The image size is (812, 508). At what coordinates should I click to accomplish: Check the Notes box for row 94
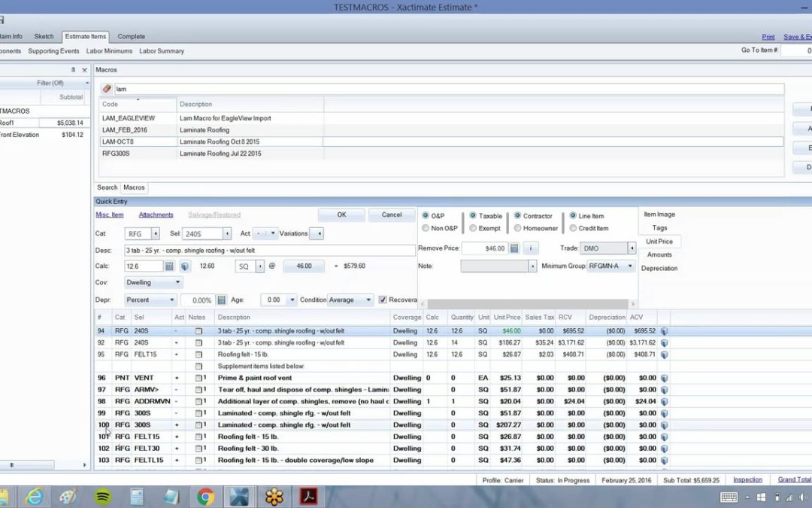click(x=198, y=330)
